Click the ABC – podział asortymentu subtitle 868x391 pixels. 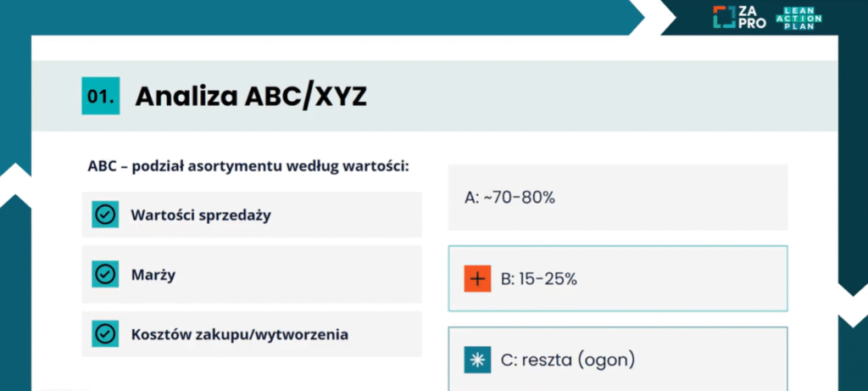point(248,166)
